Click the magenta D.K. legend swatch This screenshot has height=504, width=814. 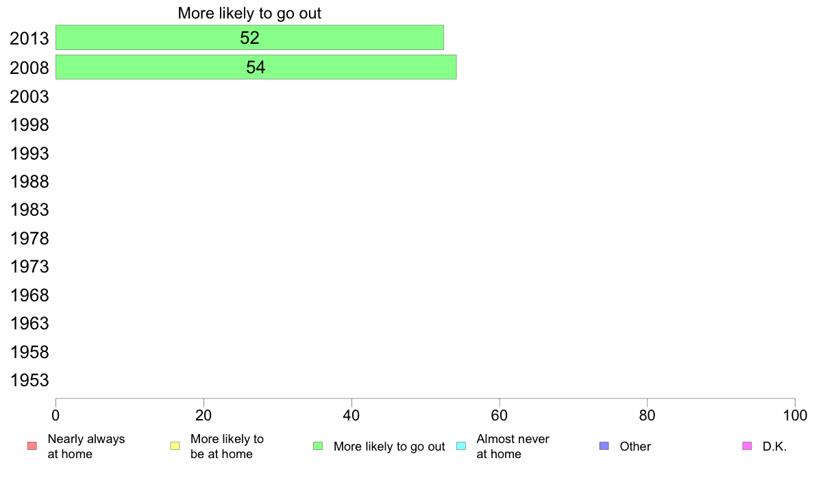[x=747, y=446]
